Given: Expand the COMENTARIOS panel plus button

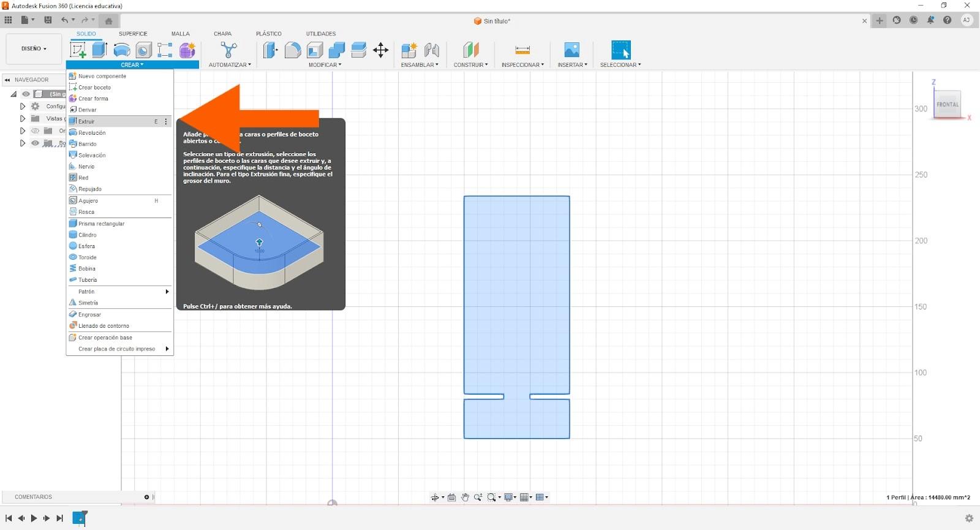Looking at the screenshot, I should 146,497.
